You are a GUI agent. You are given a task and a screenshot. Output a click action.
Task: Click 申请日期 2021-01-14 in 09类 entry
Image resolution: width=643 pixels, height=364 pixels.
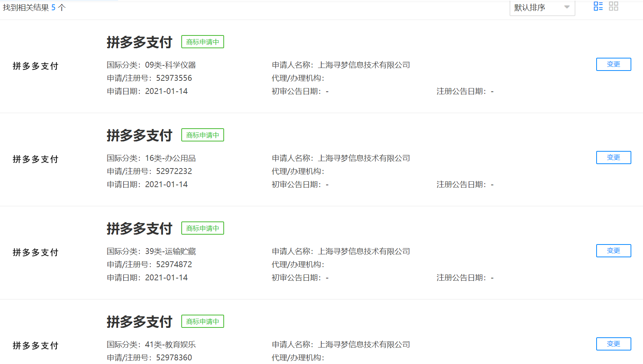coord(147,91)
